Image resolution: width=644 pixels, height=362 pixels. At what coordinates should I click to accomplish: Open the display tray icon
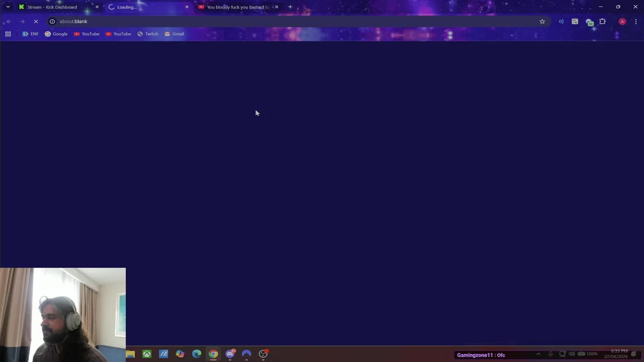(x=562, y=354)
